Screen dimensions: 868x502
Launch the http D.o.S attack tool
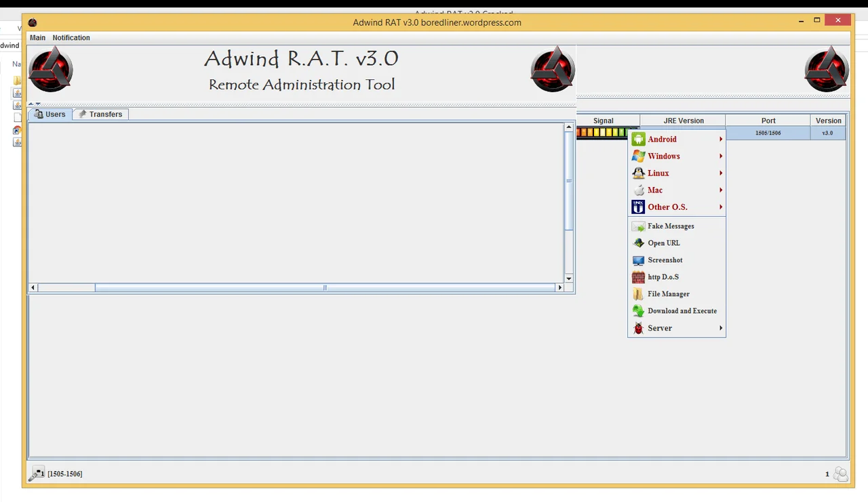coord(663,276)
